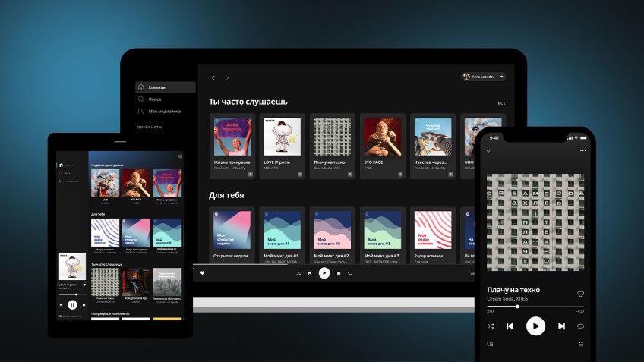Expand Anna Lebedev profile dropdown
The image size is (644, 362).
click(x=484, y=77)
